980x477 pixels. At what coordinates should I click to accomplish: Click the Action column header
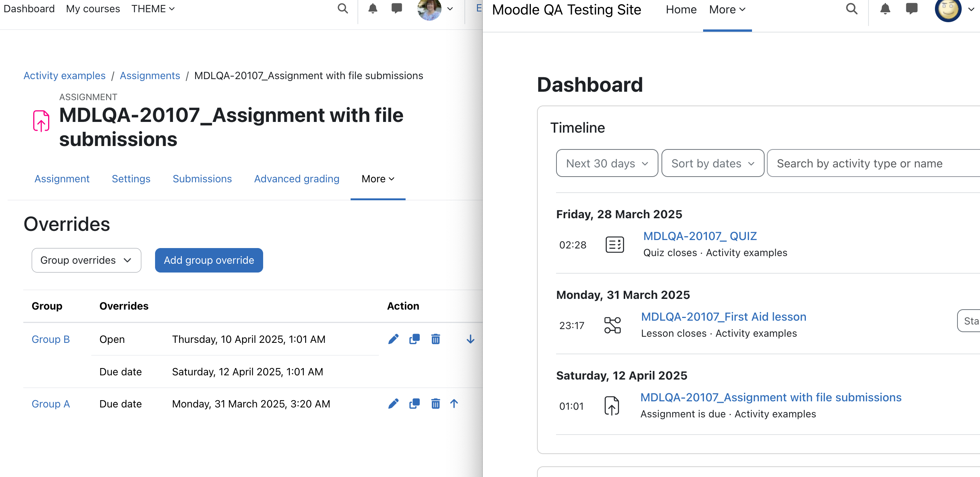pyautogui.click(x=403, y=306)
